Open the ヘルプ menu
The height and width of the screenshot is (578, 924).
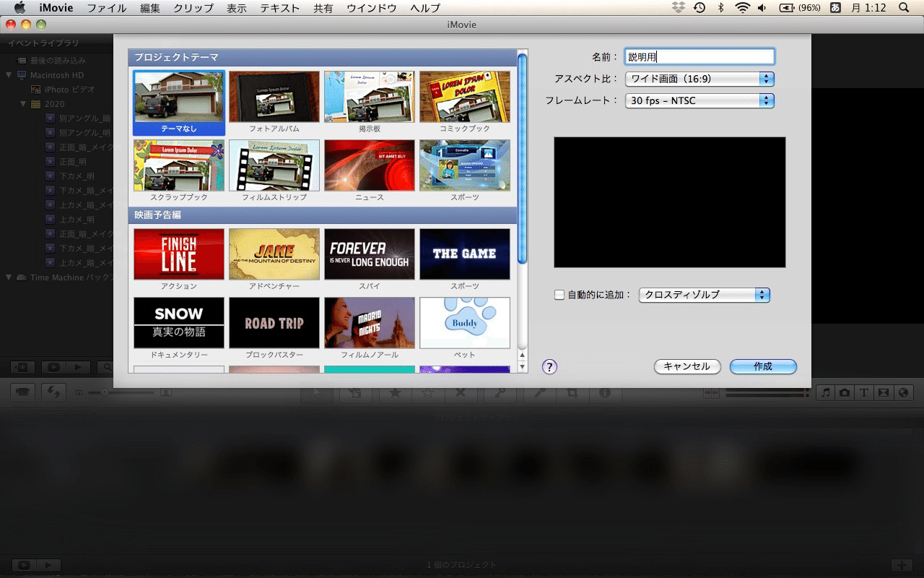(425, 8)
